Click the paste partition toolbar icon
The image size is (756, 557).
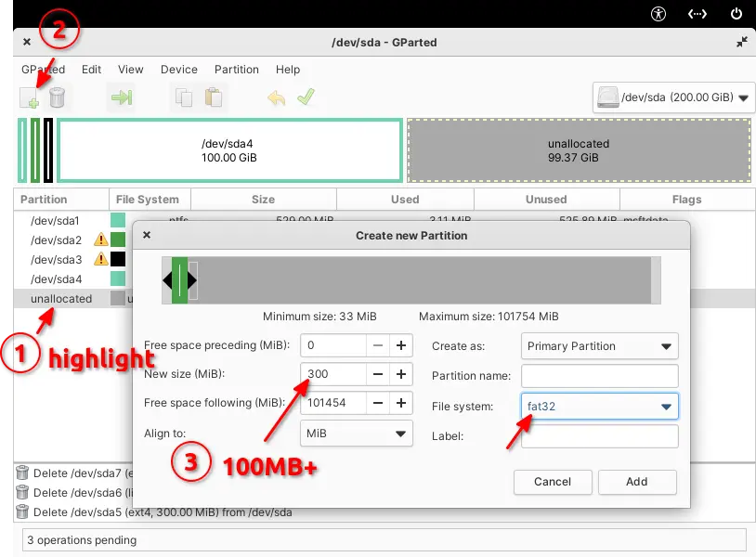point(213,97)
